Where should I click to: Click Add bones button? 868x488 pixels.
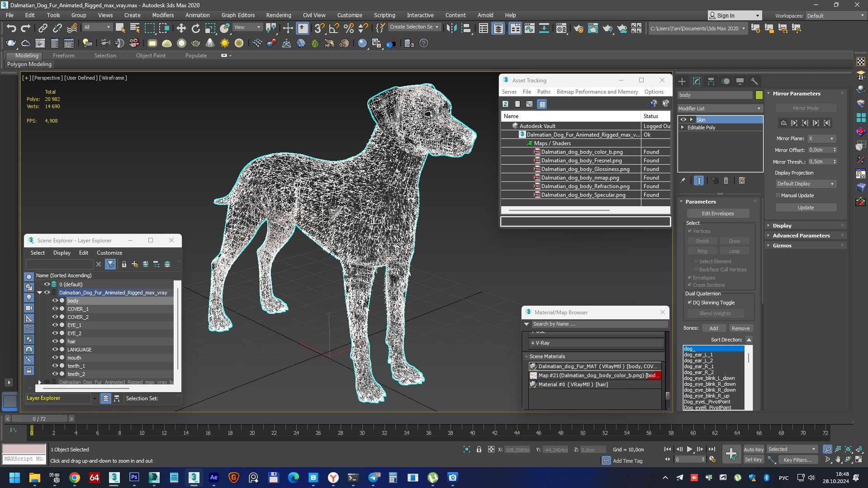(713, 328)
